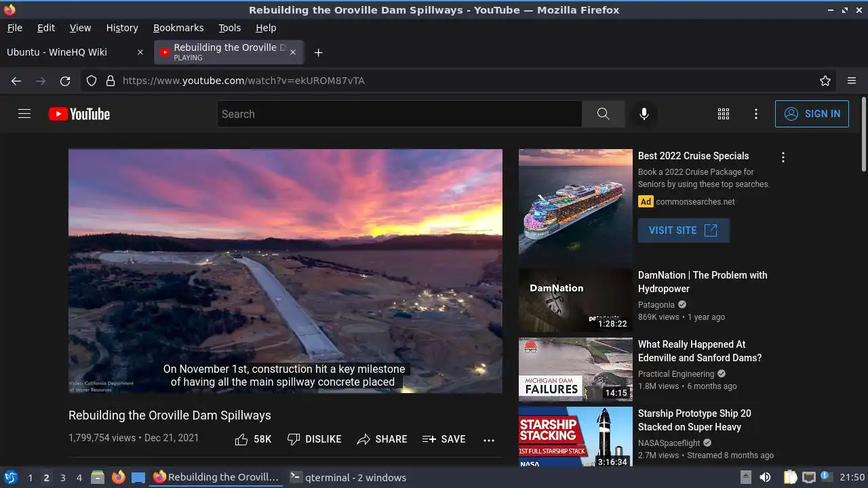The height and width of the screenshot is (488, 868).
Task: Open Michigan Dam Failures video thumbnail
Action: (x=576, y=369)
